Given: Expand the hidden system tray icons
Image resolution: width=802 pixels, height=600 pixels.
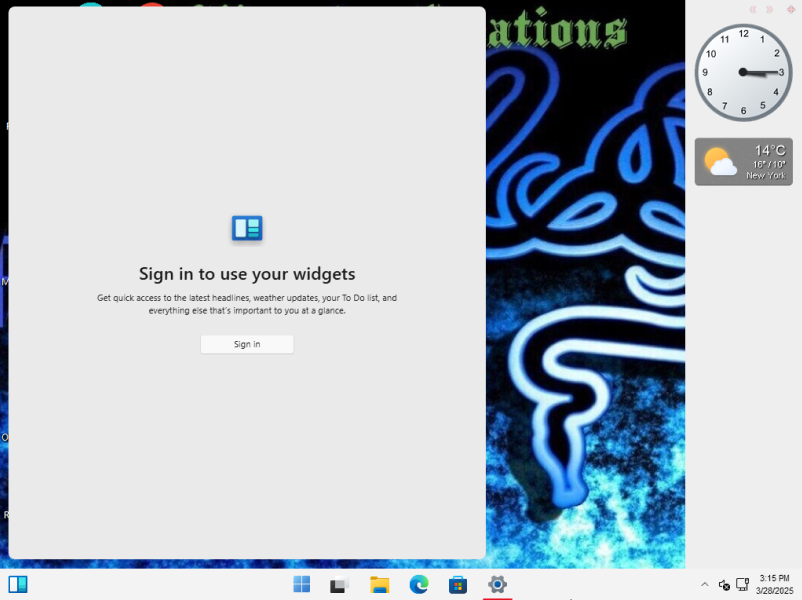Looking at the screenshot, I should point(704,584).
